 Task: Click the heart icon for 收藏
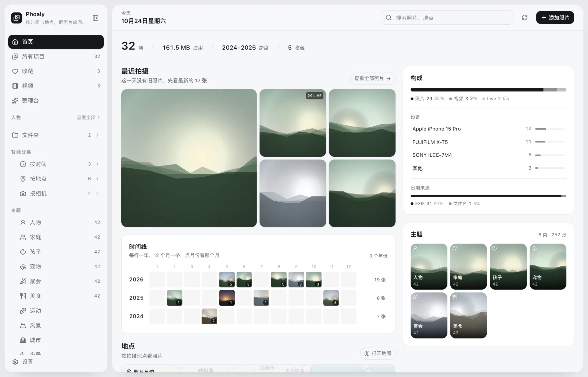[x=15, y=71]
